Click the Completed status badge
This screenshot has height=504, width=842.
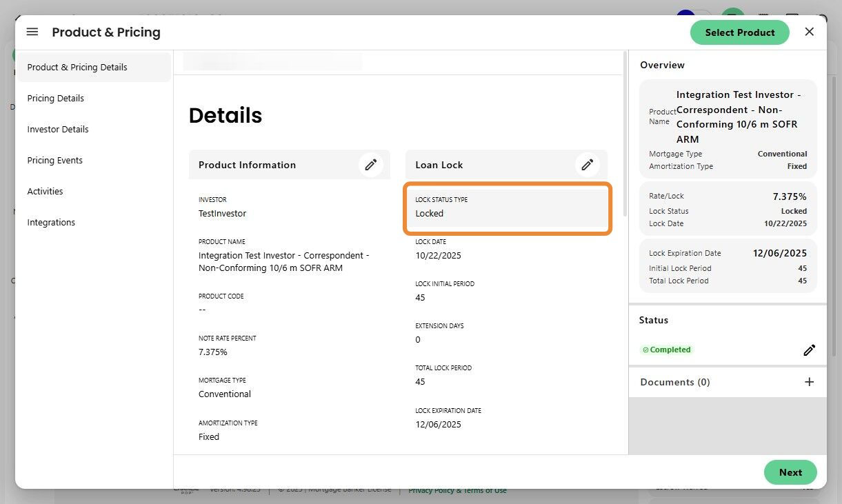pos(666,350)
